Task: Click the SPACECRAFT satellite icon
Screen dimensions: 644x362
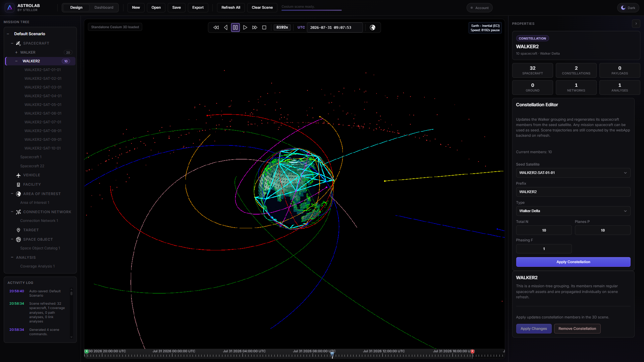Action: 18,43
